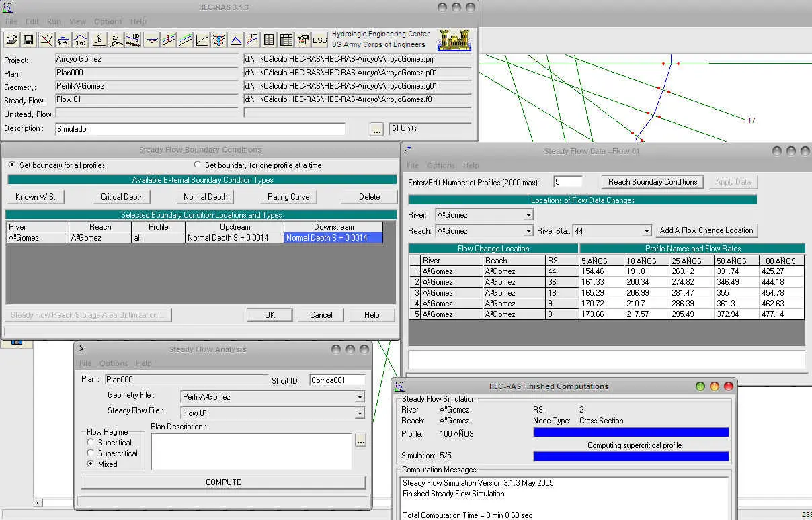
Task: View 3D multiple cross section plot icon
Action: [x=218, y=40]
